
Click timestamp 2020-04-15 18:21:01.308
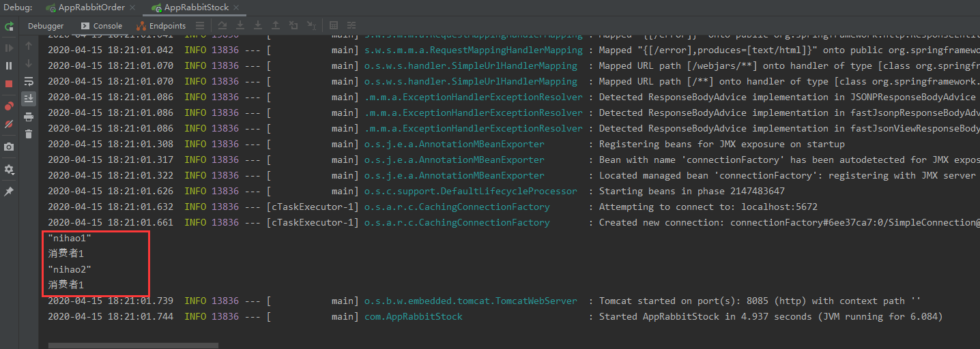(x=111, y=144)
